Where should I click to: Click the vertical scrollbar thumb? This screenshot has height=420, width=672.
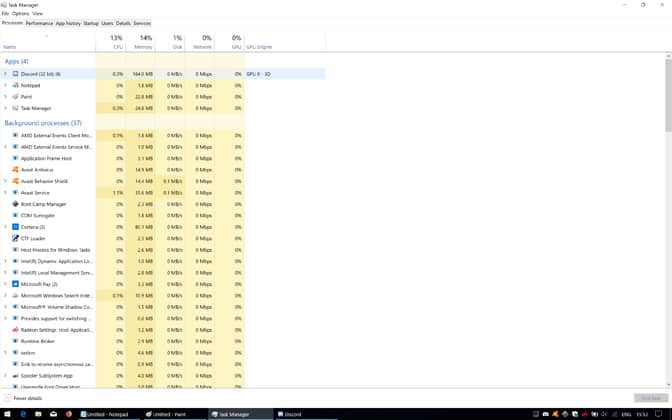(x=668, y=95)
